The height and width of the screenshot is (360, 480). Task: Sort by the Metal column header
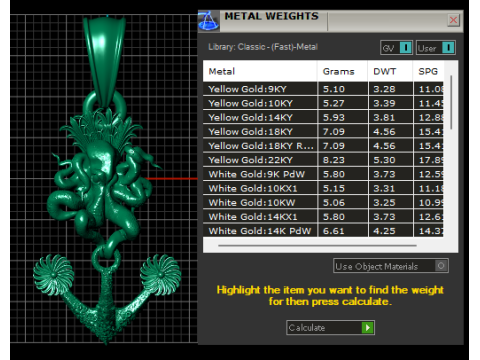[260, 71]
